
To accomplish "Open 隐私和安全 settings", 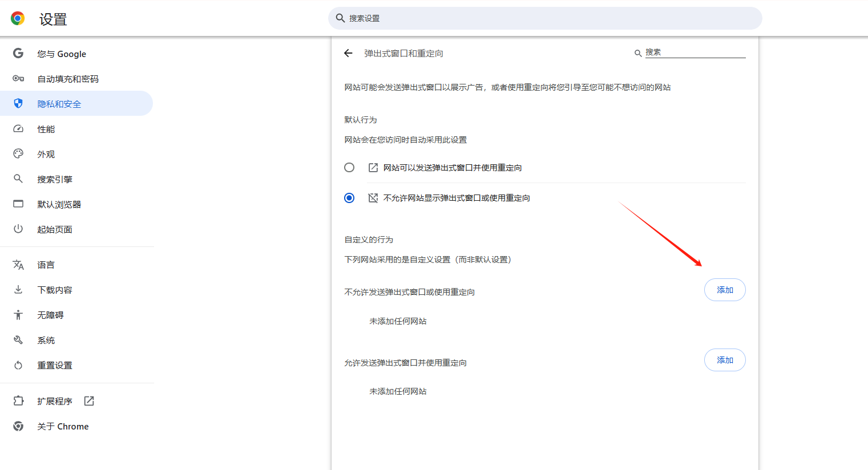I will [76, 103].
